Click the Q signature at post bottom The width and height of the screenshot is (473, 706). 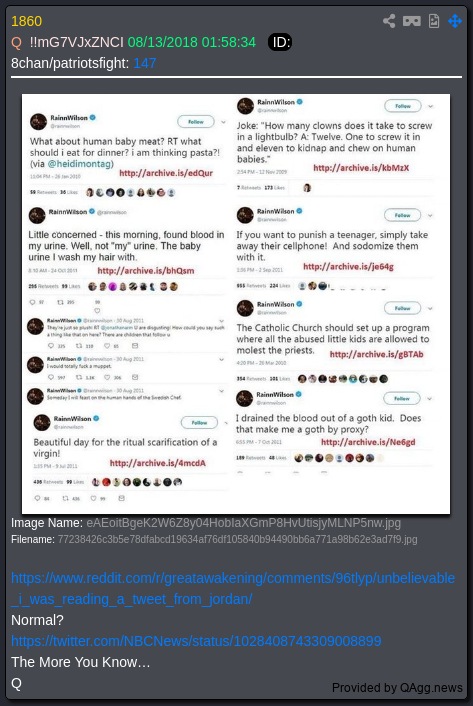pos(16,683)
